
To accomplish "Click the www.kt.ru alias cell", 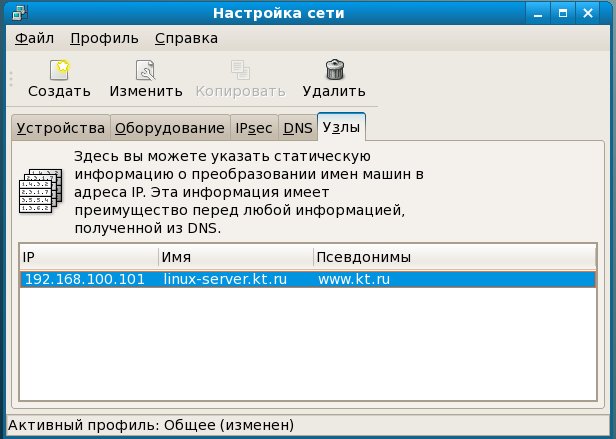I will (354, 279).
